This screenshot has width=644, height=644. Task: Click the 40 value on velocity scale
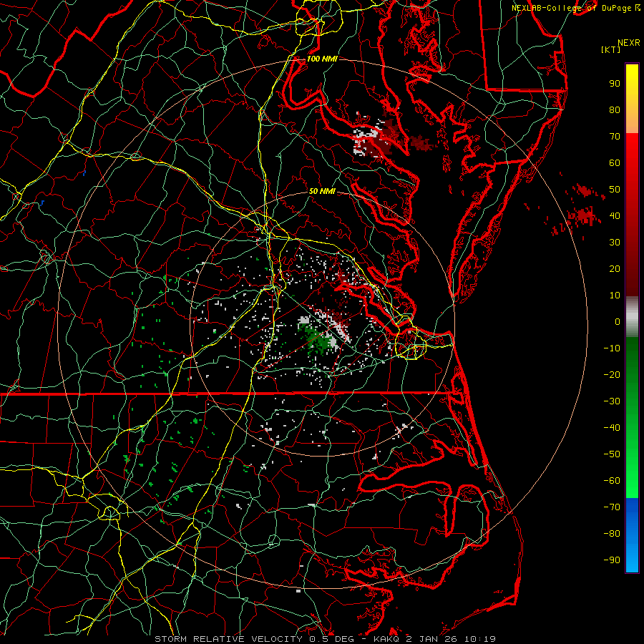(x=615, y=215)
